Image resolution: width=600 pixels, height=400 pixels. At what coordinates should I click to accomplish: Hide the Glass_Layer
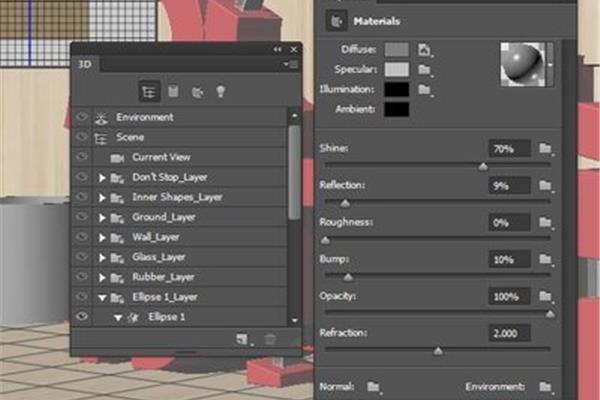pos(81,256)
